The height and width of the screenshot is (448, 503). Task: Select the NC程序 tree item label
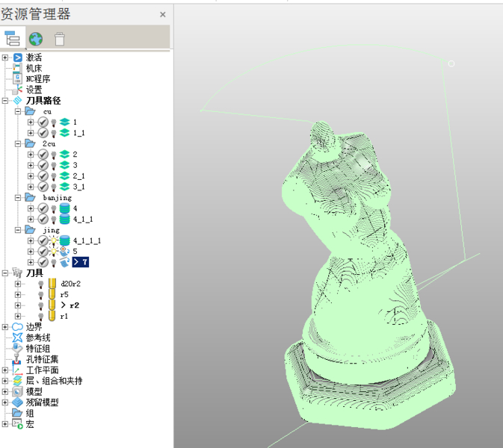(38, 79)
